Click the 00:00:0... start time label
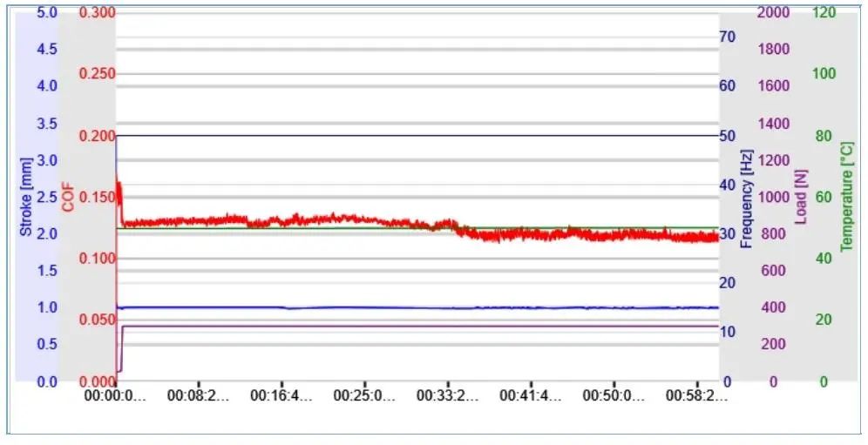The image size is (868, 445). click(115, 395)
